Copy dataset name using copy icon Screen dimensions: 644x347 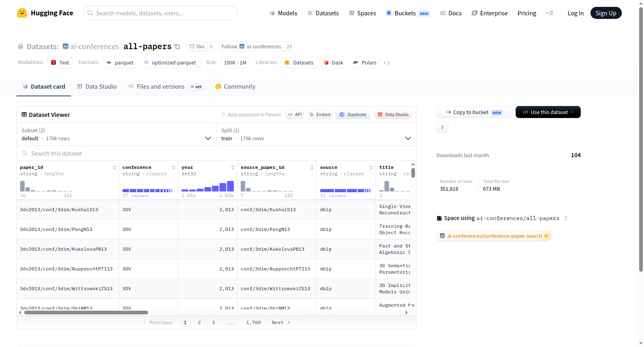click(177, 46)
